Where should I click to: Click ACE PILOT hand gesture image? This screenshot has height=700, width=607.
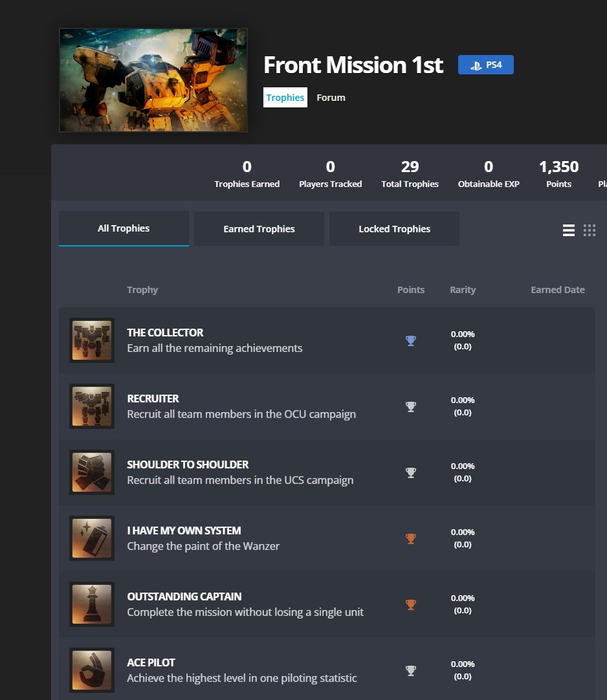(x=91, y=670)
